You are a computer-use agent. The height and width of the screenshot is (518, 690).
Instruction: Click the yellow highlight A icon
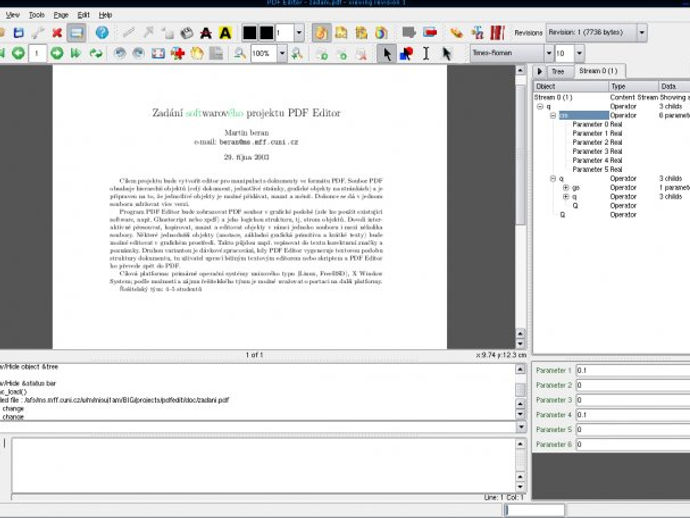[225, 33]
